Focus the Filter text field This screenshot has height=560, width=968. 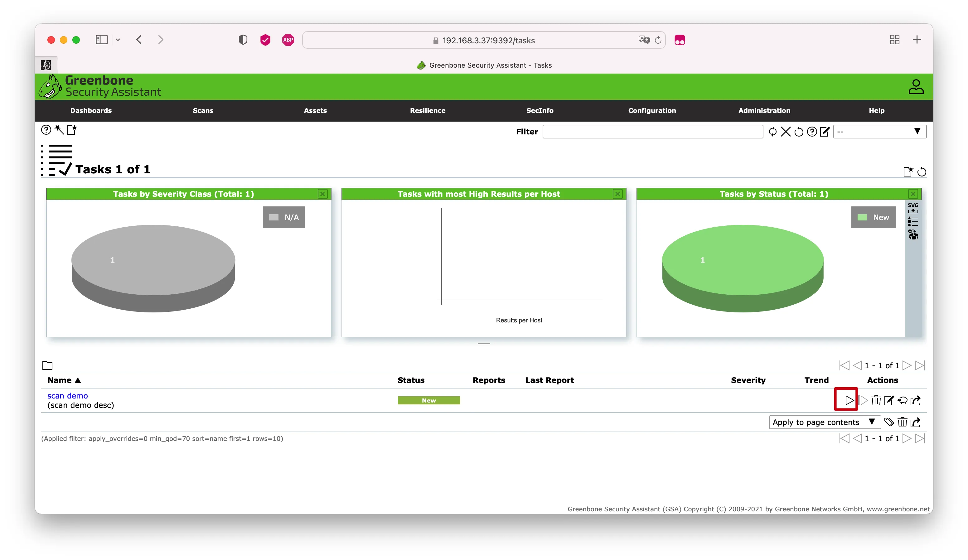(653, 132)
